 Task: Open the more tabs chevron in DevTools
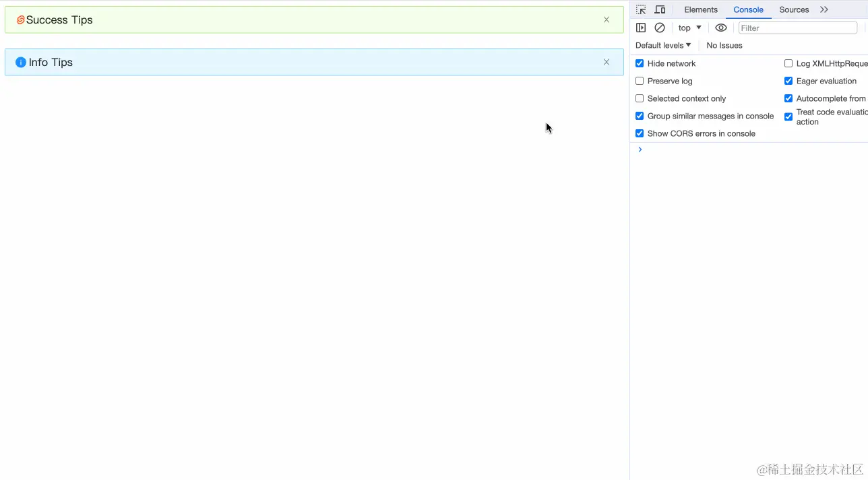point(824,9)
